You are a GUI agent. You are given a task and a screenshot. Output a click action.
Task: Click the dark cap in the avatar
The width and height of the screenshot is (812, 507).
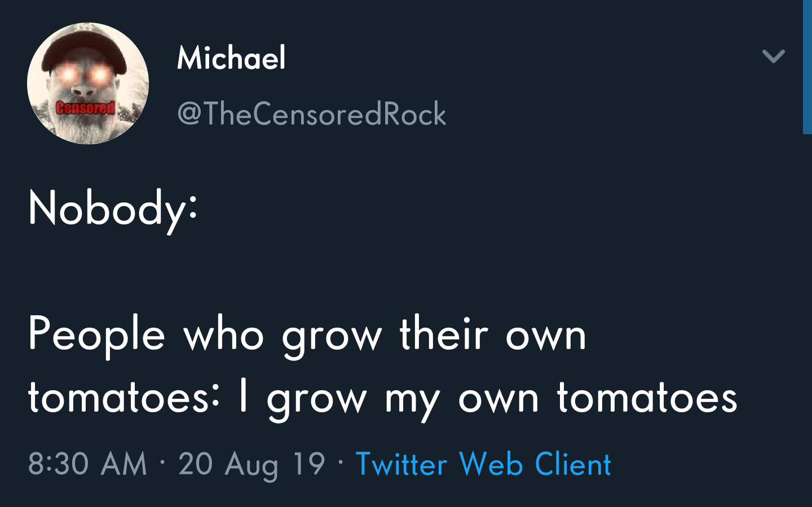click(x=85, y=48)
